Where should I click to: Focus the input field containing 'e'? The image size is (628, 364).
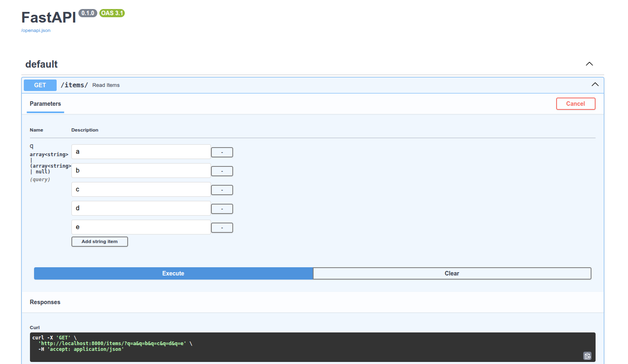pyautogui.click(x=141, y=227)
